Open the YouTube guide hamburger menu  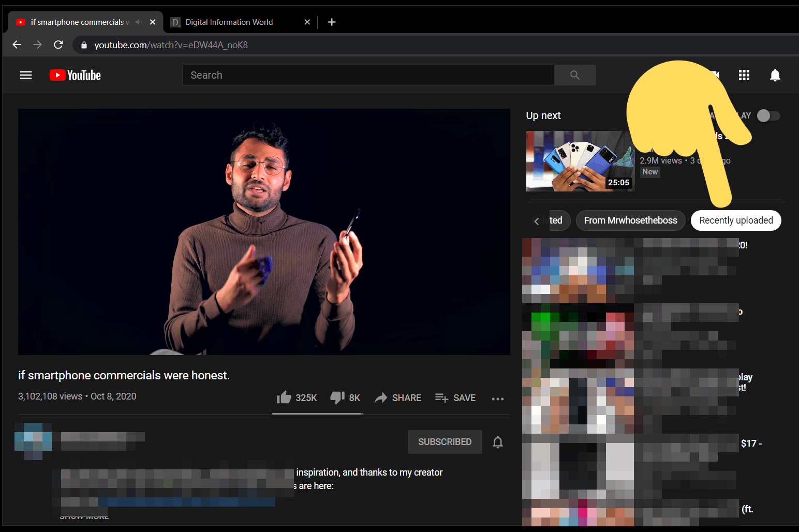click(26, 75)
